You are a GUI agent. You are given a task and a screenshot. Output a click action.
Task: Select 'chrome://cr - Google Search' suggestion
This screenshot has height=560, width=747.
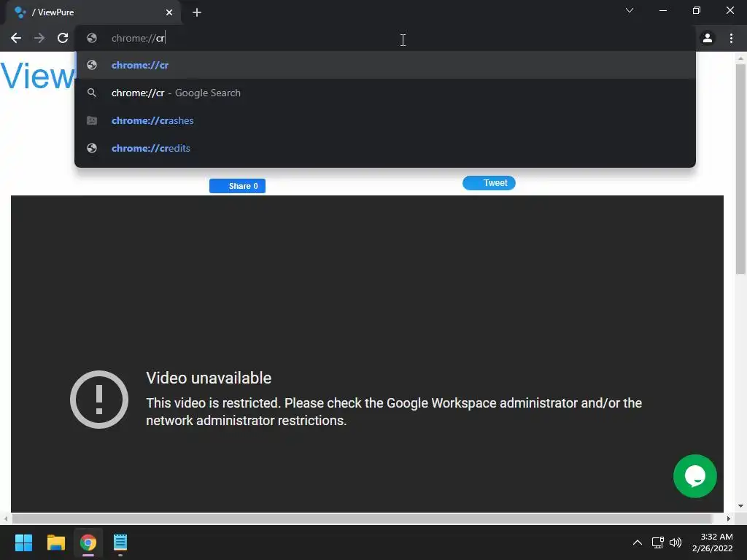click(385, 93)
